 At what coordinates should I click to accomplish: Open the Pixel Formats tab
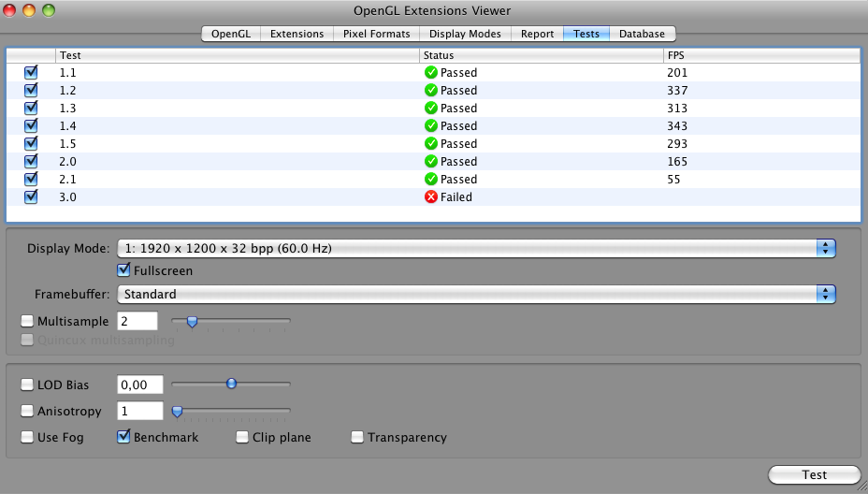376,34
